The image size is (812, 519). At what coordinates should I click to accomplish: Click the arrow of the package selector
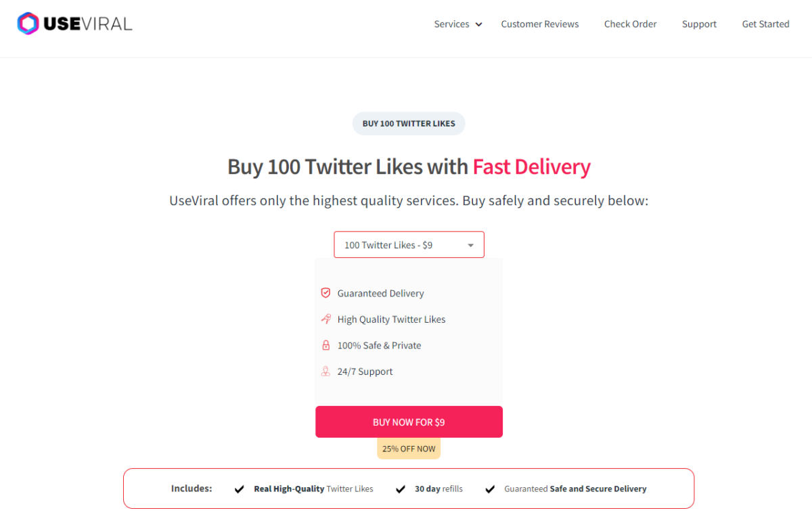point(470,246)
